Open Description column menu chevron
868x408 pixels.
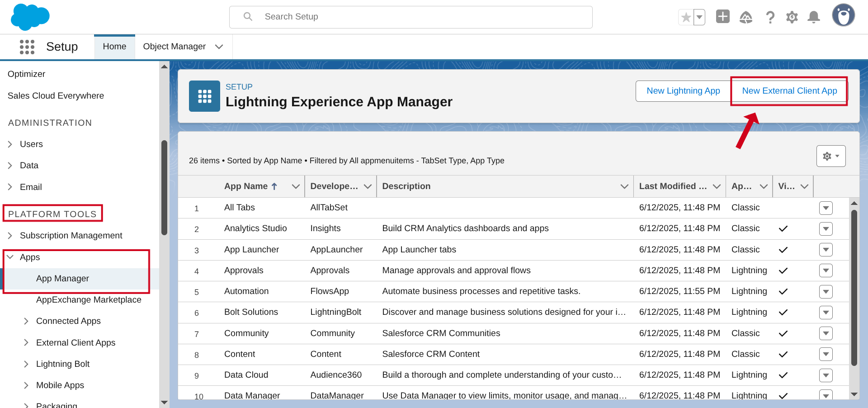click(625, 186)
